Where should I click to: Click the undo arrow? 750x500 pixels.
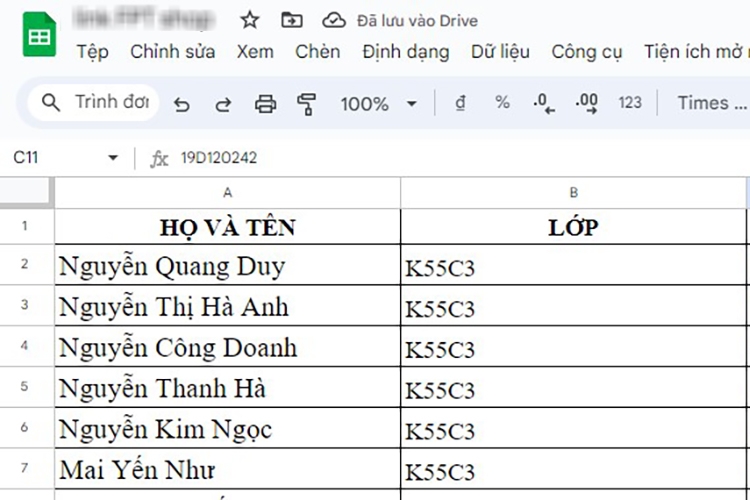(x=182, y=103)
